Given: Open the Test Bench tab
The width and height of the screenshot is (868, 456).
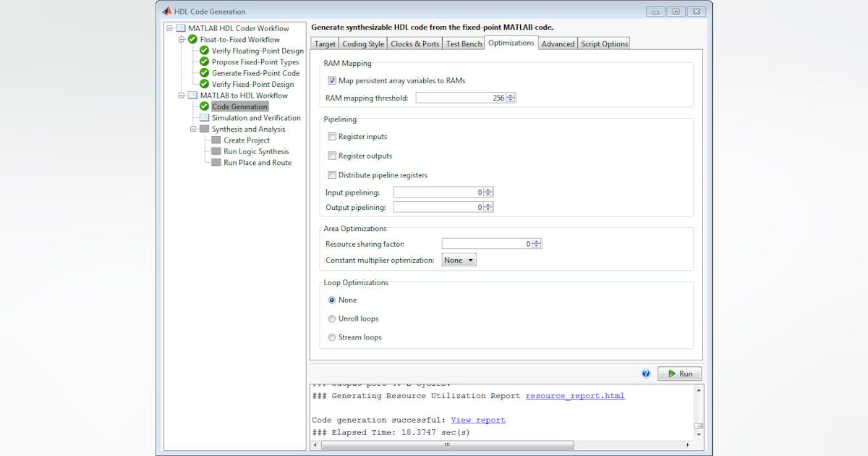Looking at the screenshot, I should (464, 44).
